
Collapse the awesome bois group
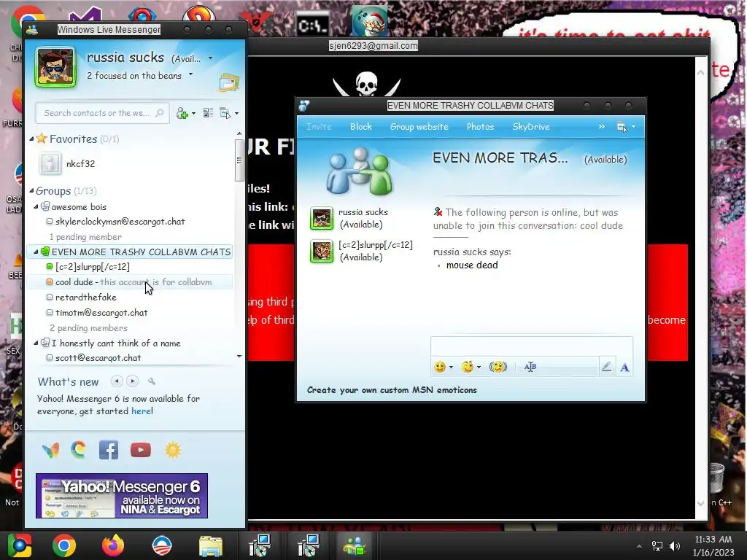coord(36,206)
